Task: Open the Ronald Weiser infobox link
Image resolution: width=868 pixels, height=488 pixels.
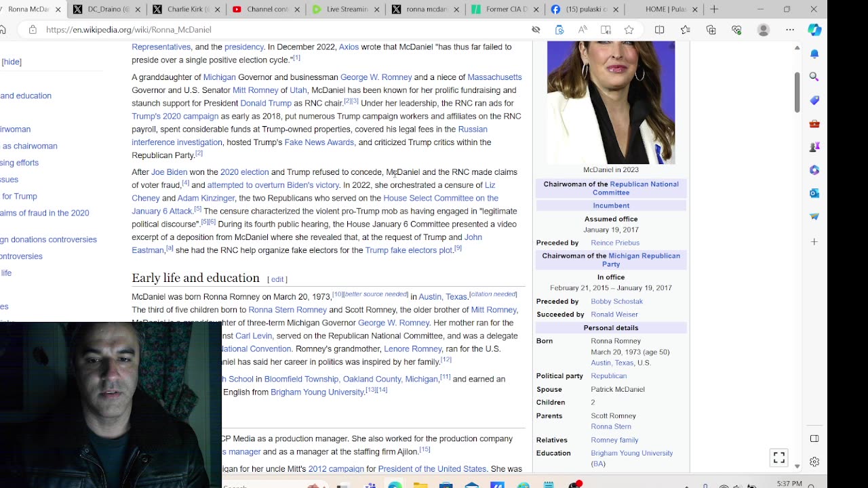Action: point(614,314)
